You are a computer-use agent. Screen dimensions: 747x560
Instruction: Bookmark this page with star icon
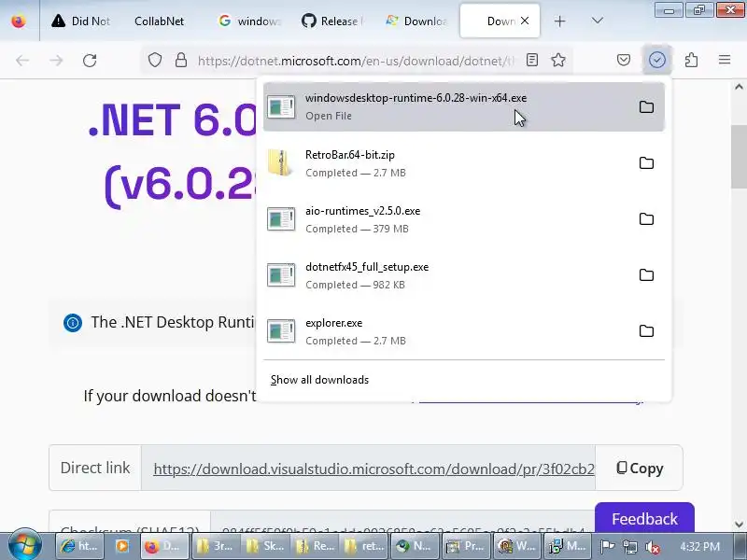(558, 60)
